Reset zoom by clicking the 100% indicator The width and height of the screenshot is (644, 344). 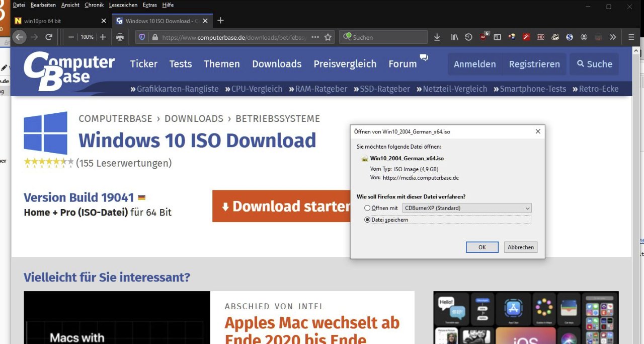coord(87,37)
